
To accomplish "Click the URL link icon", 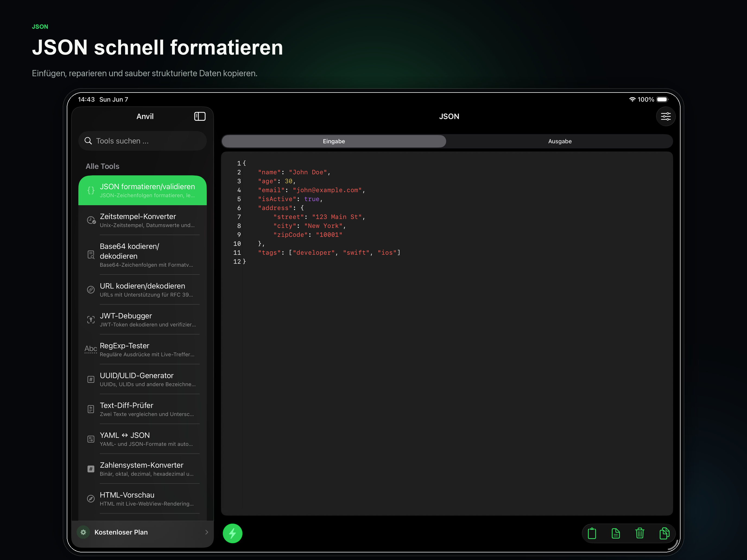I will (91, 289).
